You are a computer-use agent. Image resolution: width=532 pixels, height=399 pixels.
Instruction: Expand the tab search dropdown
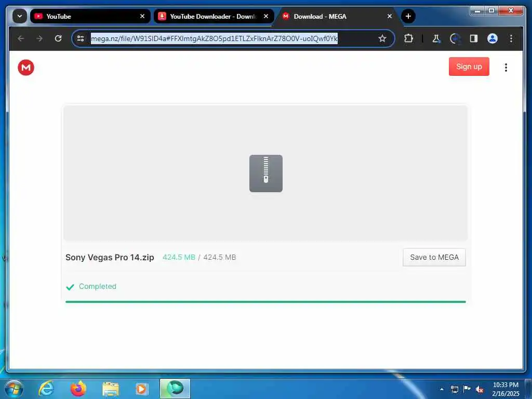[x=20, y=16]
